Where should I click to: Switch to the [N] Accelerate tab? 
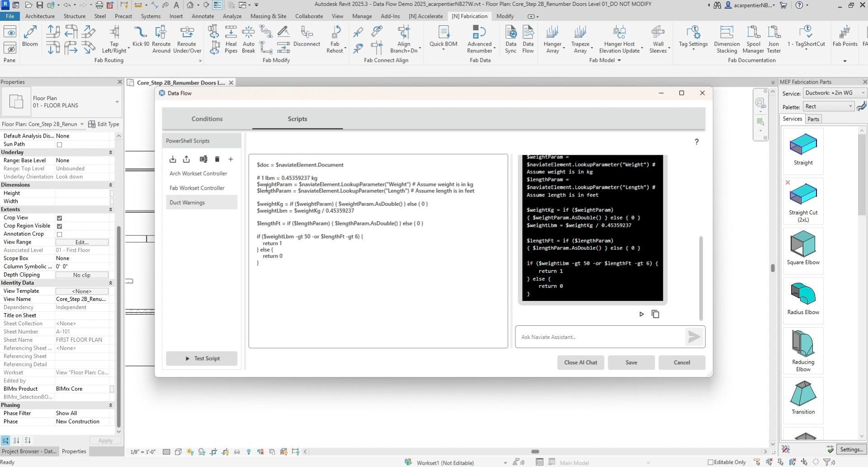point(425,16)
